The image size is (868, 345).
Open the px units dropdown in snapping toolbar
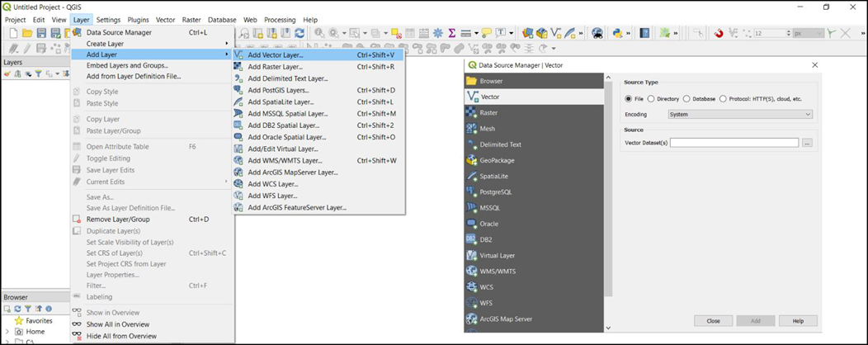(x=808, y=33)
